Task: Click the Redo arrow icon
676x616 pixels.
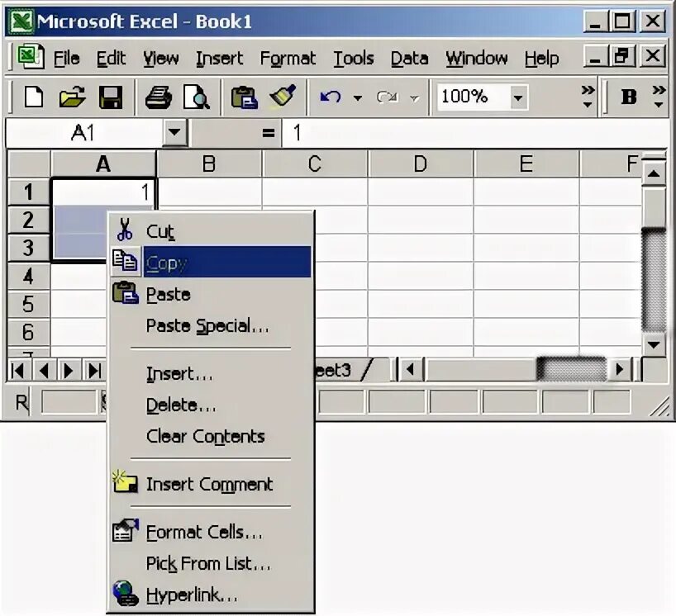Action: [x=387, y=97]
